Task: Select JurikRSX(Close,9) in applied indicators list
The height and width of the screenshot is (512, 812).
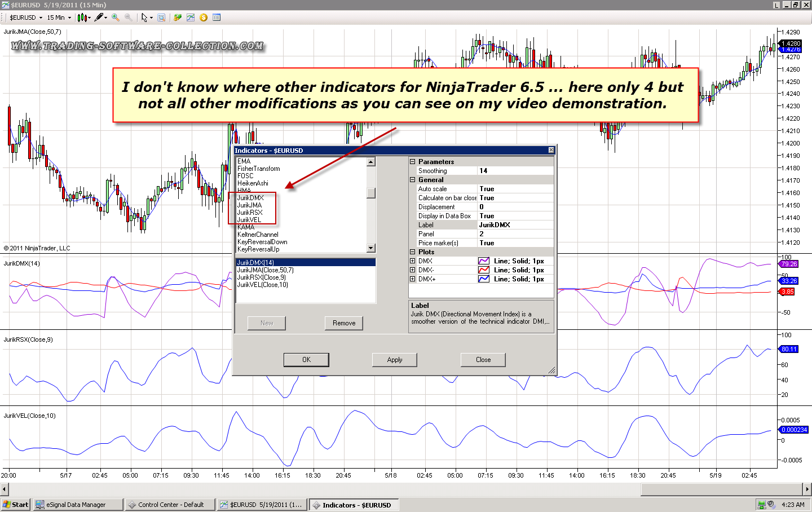Action: [261, 277]
